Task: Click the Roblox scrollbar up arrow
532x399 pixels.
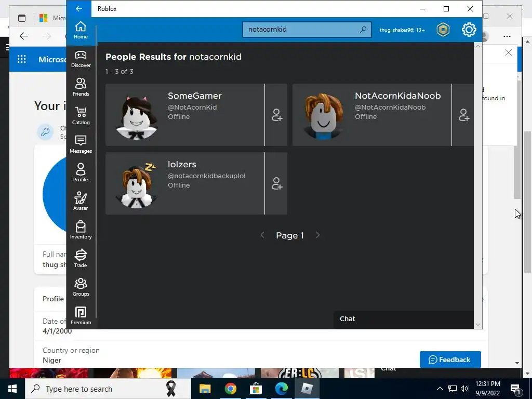Action: (x=478, y=46)
